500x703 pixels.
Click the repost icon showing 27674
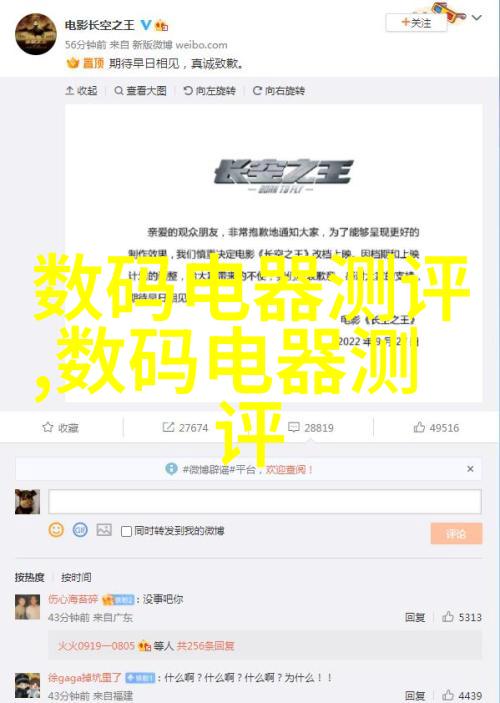click(x=168, y=427)
